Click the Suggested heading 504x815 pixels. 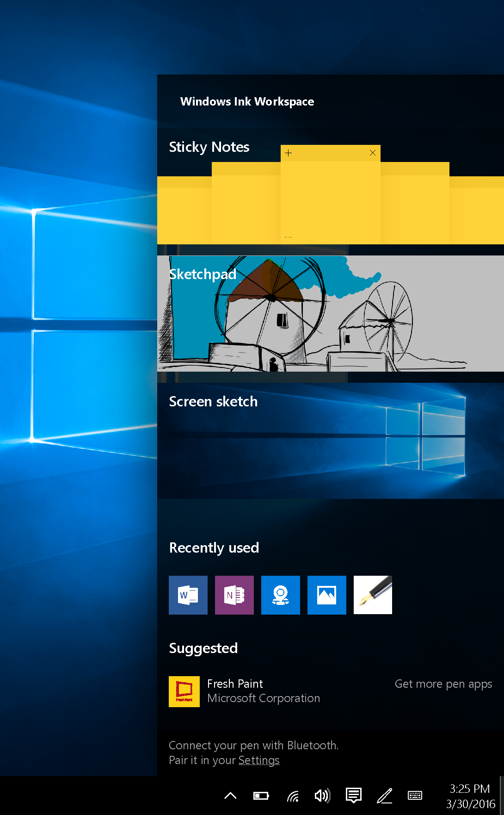tap(203, 648)
